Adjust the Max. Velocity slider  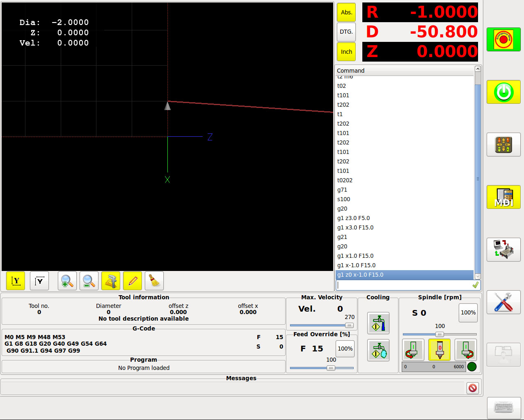(322, 325)
